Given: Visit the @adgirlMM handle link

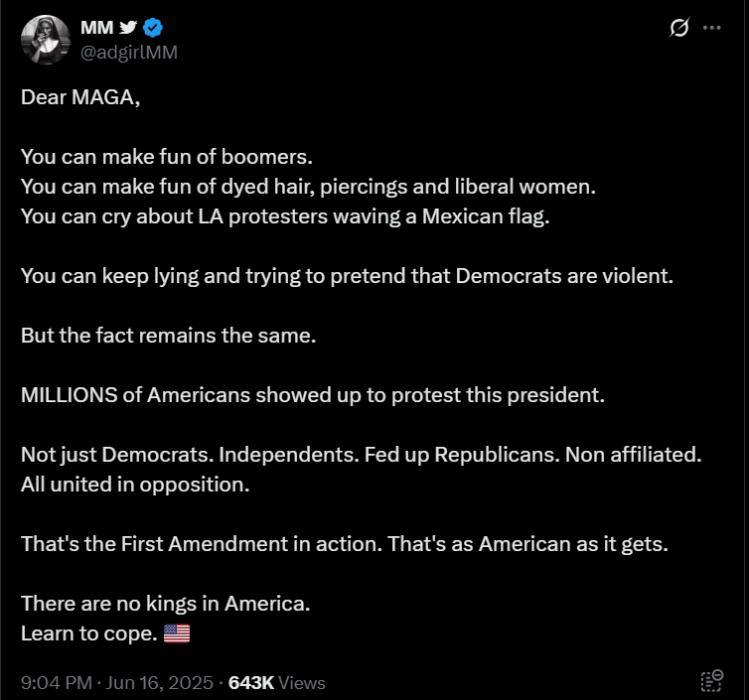Looking at the screenshot, I should pyautogui.click(x=129, y=52).
